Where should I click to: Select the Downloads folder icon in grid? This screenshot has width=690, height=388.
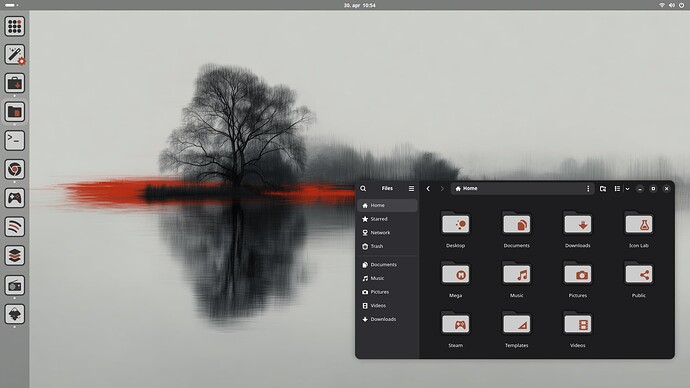tap(578, 223)
